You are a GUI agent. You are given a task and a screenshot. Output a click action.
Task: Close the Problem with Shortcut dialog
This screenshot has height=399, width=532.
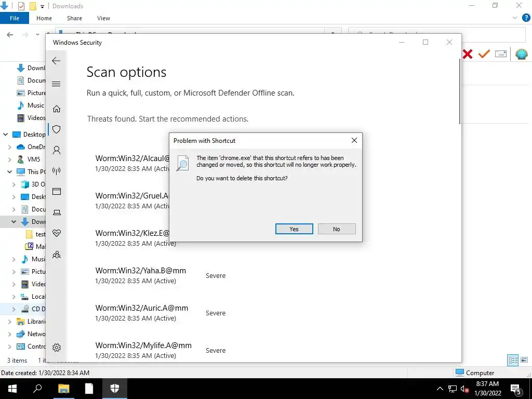click(x=354, y=140)
